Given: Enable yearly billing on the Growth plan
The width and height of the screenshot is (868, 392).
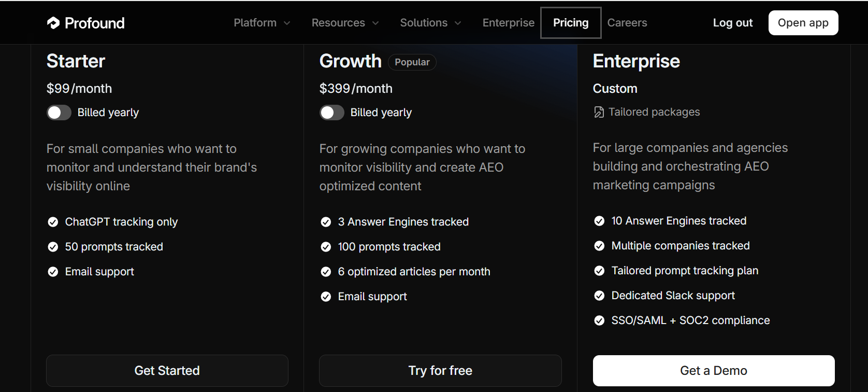Looking at the screenshot, I should (331, 112).
